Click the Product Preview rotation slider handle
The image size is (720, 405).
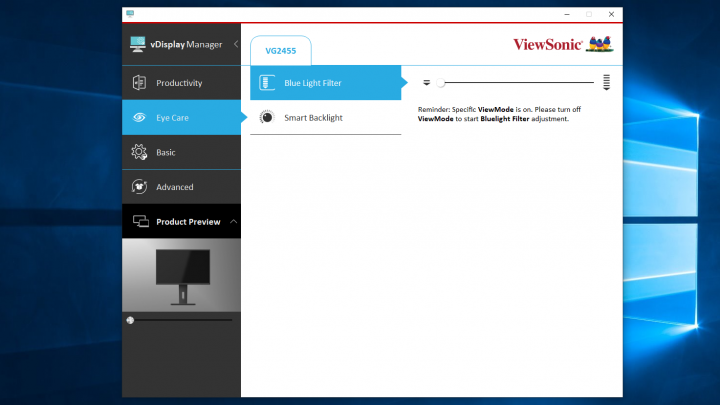tap(130, 320)
